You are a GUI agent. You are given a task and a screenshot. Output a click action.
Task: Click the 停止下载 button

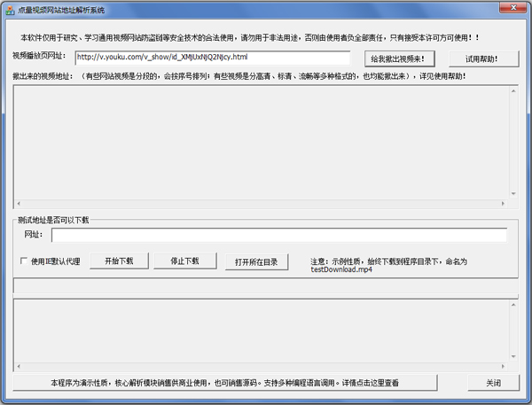coord(185,261)
